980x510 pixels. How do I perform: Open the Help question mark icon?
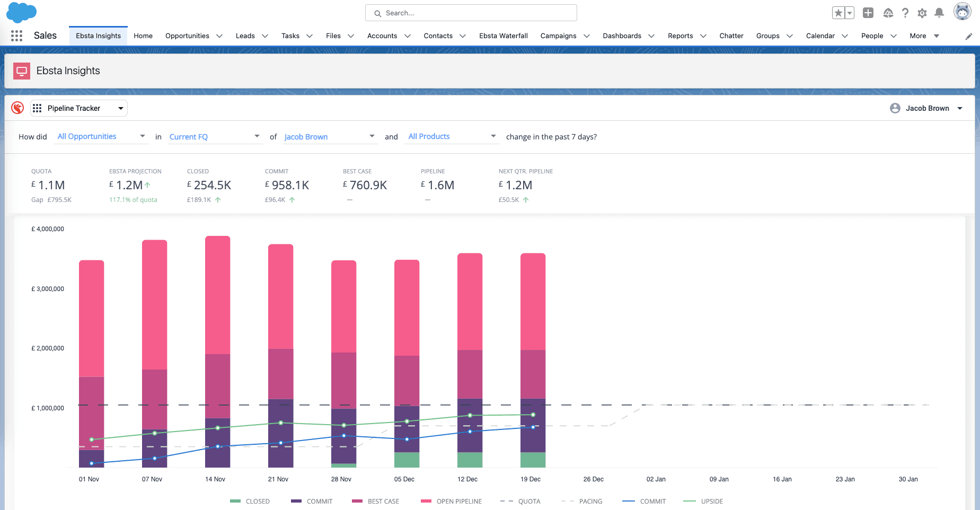click(905, 13)
